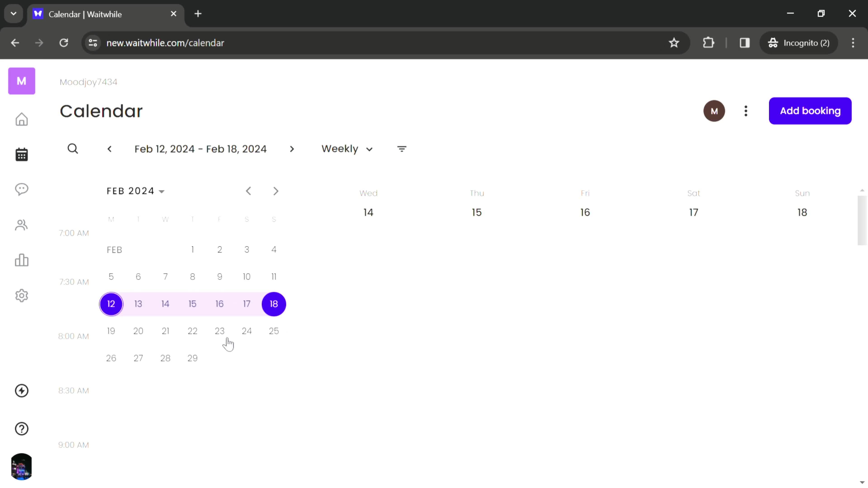Click the brown M resource avatar
Viewport: 868px width, 488px height.
[714, 111]
